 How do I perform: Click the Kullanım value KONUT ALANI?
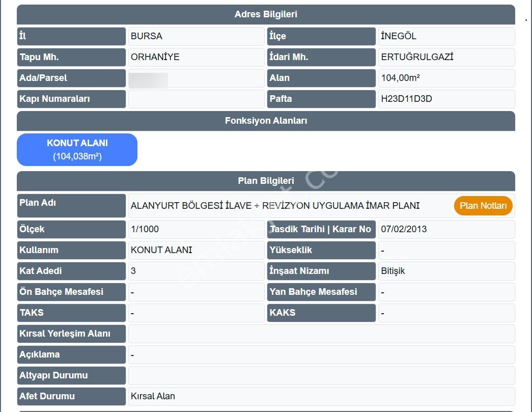pyautogui.click(x=161, y=250)
